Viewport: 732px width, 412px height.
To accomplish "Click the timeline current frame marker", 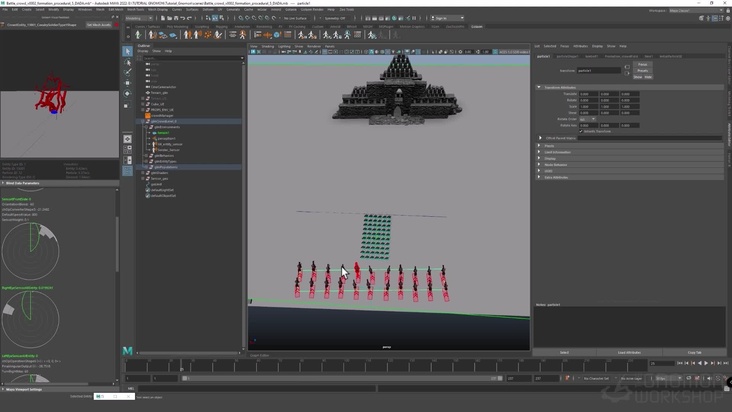I will tap(182, 365).
